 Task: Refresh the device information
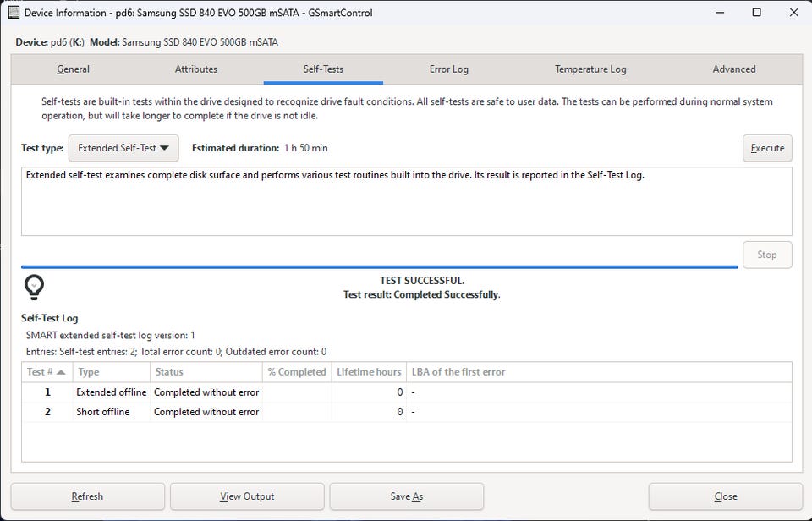87,496
